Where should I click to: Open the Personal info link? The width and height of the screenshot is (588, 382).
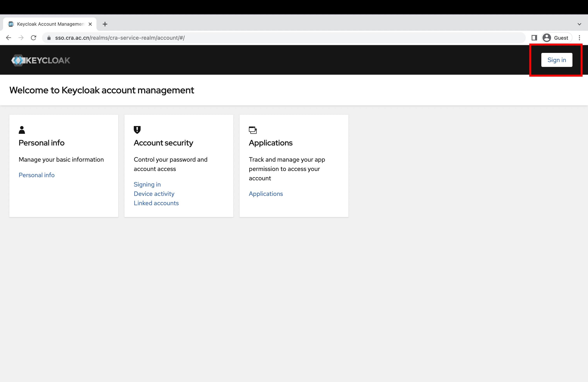pyautogui.click(x=37, y=175)
